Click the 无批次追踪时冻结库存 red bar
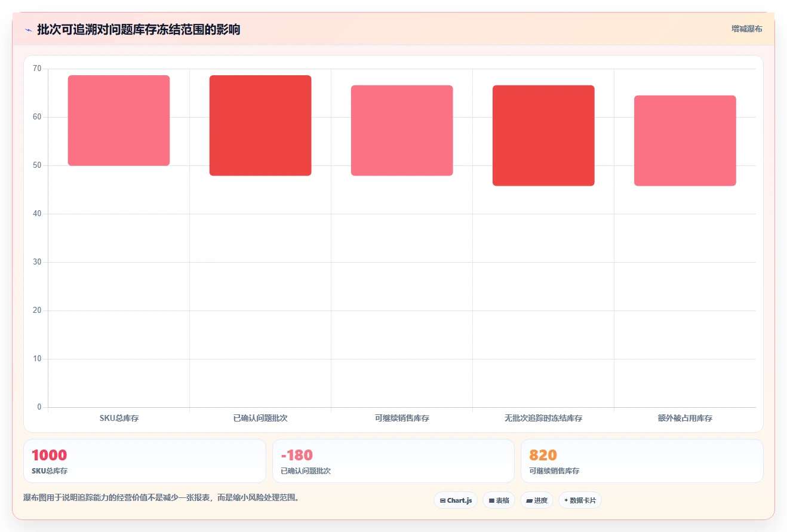Screen dimensions: 787x532 [543, 136]
